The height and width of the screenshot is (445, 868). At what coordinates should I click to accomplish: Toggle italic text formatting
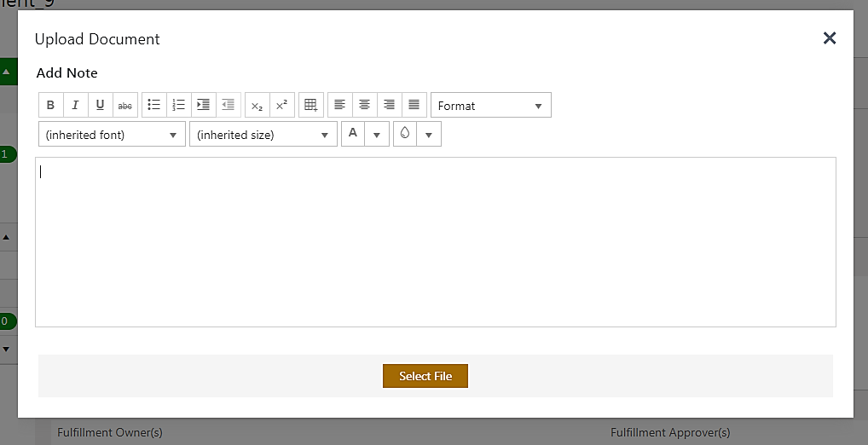75,105
